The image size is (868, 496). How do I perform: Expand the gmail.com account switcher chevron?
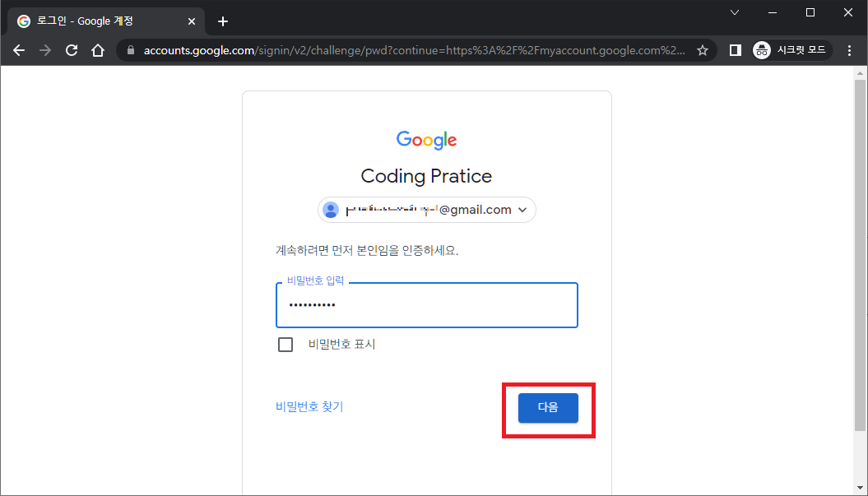point(522,210)
